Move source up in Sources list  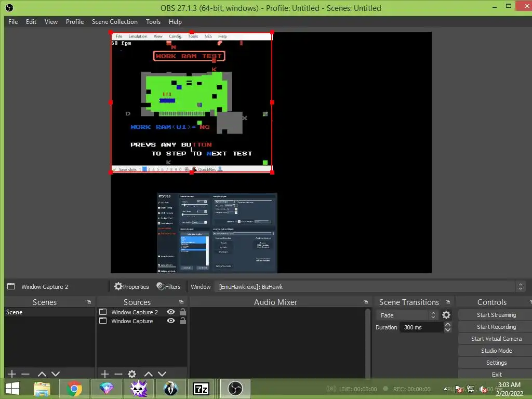(148, 374)
